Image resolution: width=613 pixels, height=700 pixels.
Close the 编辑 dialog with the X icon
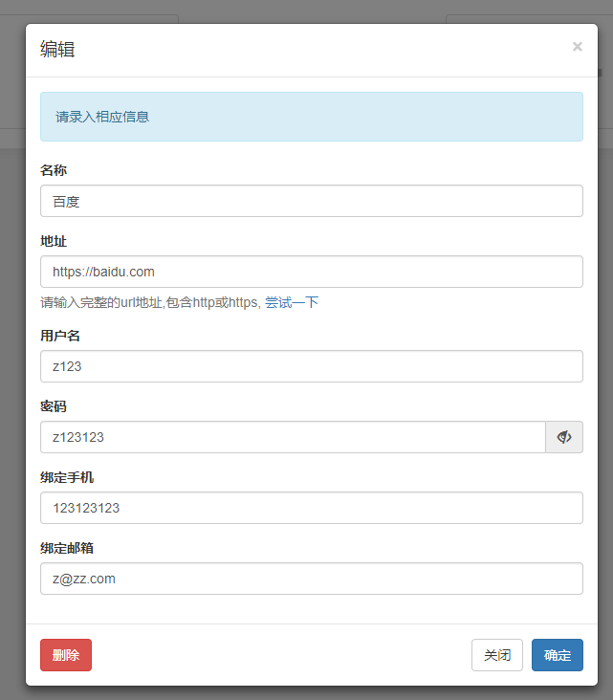pos(577,47)
